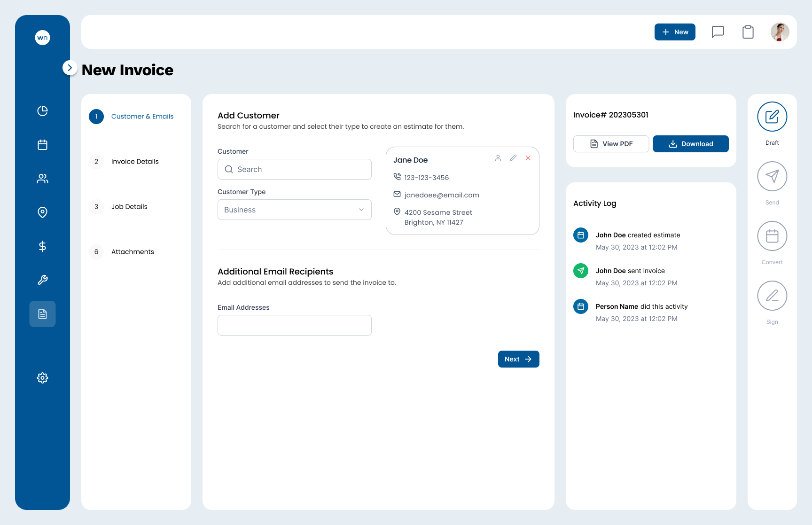Click the Sign pen icon
812x525 pixels.
[x=772, y=296]
